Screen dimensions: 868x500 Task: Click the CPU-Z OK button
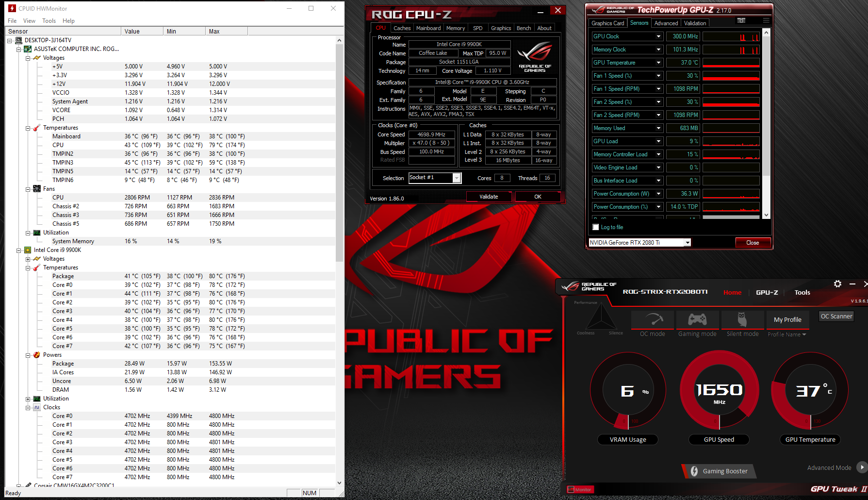tap(538, 197)
